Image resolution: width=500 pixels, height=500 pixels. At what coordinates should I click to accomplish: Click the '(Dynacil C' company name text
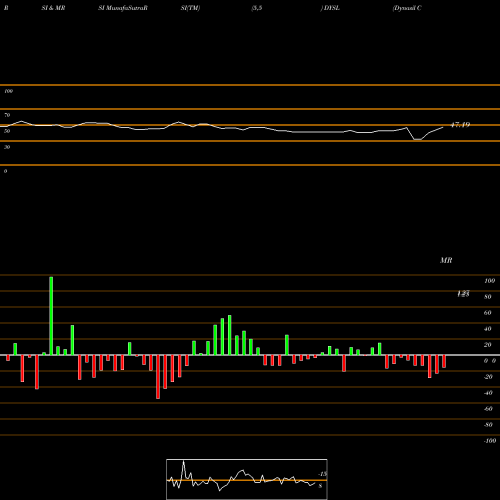pyautogui.click(x=407, y=8)
